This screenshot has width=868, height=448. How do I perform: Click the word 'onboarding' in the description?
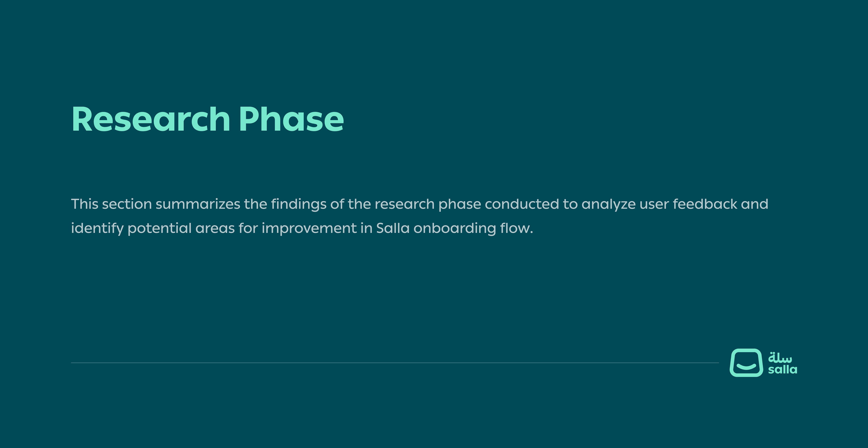[x=455, y=229]
